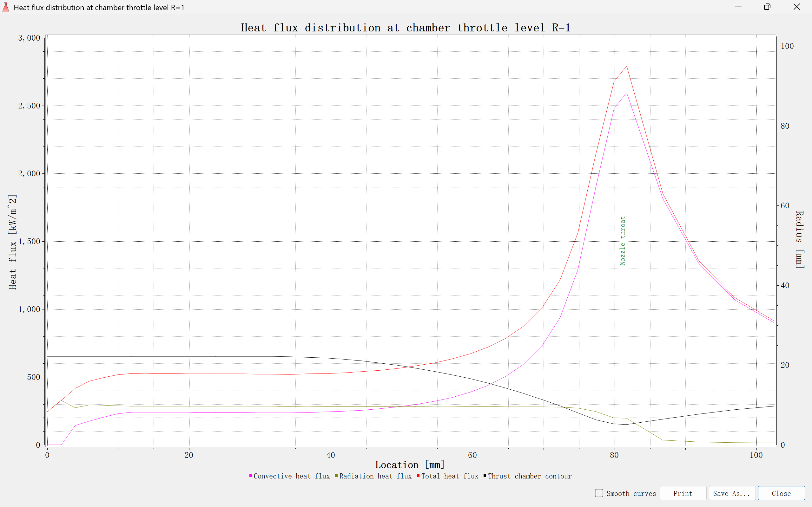Viewport: 812px width, 507px height.
Task: Click the rocket nozzle application icon
Action: (x=5, y=7)
